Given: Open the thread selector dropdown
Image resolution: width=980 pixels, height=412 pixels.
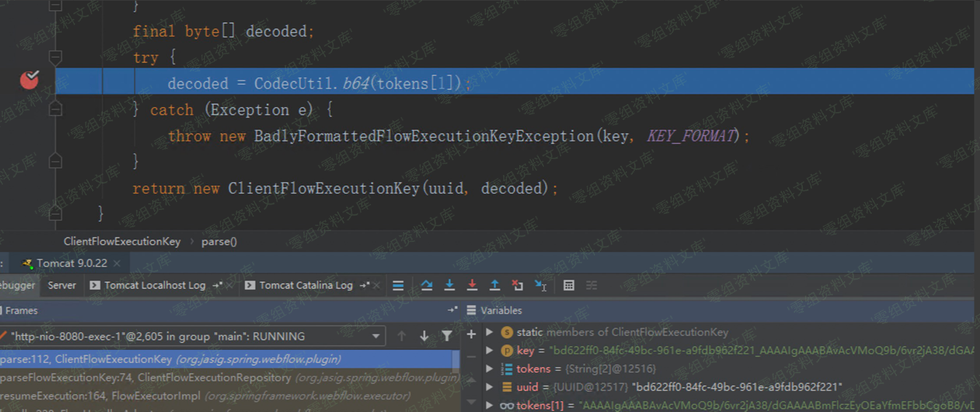Looking at the screenshot, I should click(375, 336).
